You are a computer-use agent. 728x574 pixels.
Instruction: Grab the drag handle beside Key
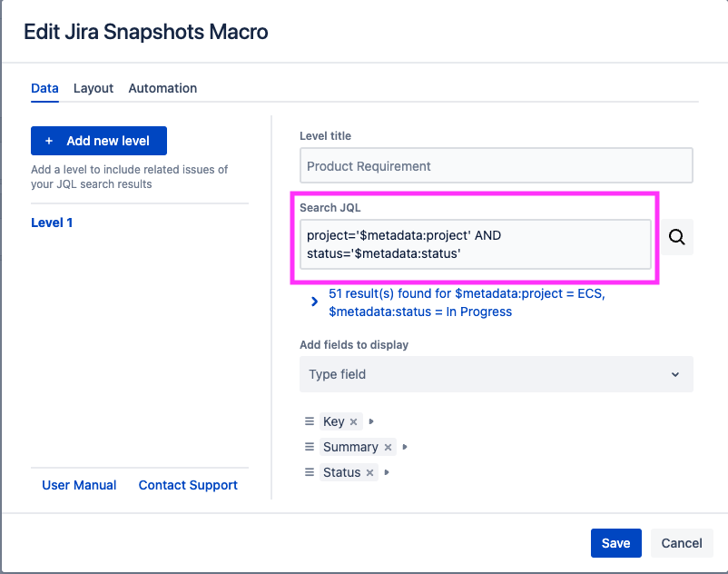click(x=310, y=421)
